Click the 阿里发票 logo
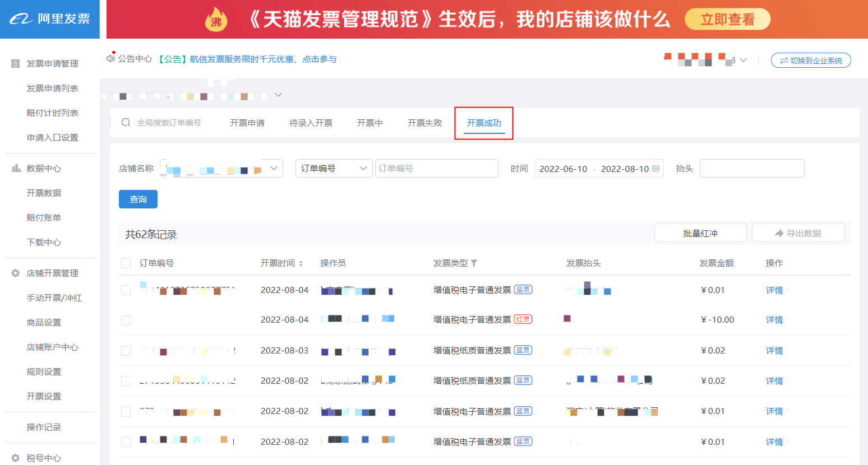This screenshot has height=465, width=868. point(49,19)
